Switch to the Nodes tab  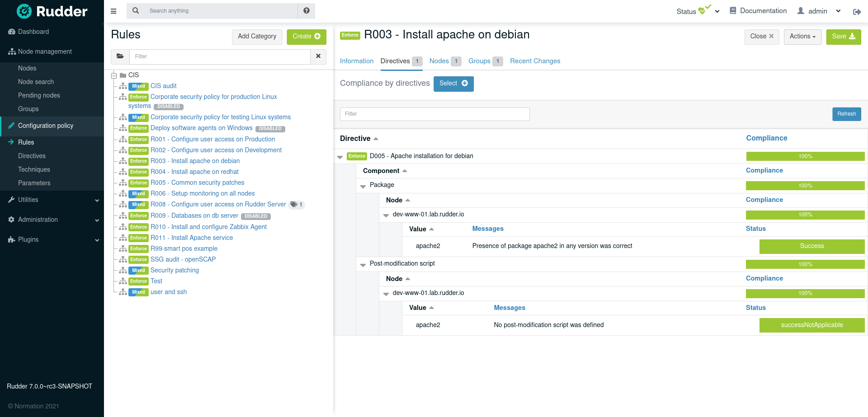click(439, 61)
